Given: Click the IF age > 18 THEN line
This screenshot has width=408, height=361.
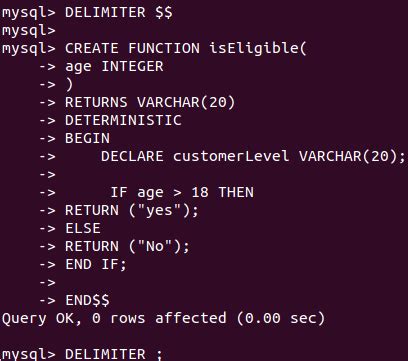Looking at the screenshot, I should tap(182, 192).
